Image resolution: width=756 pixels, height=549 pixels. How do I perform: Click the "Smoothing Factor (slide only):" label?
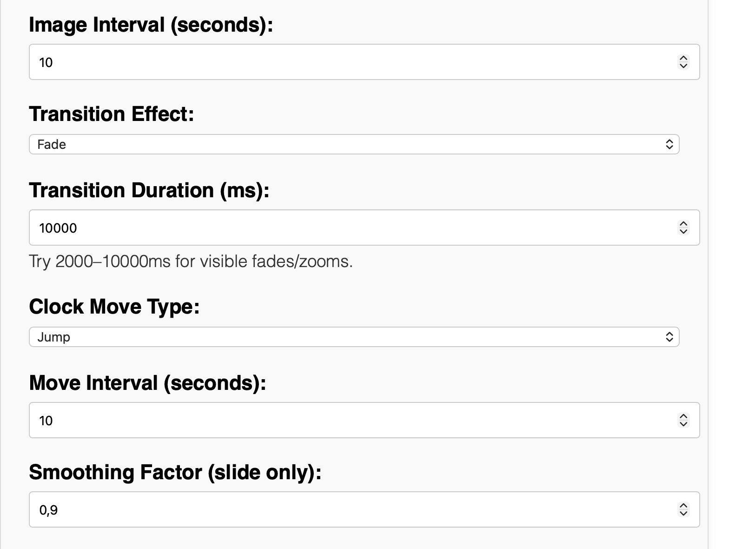coord(175,472)
